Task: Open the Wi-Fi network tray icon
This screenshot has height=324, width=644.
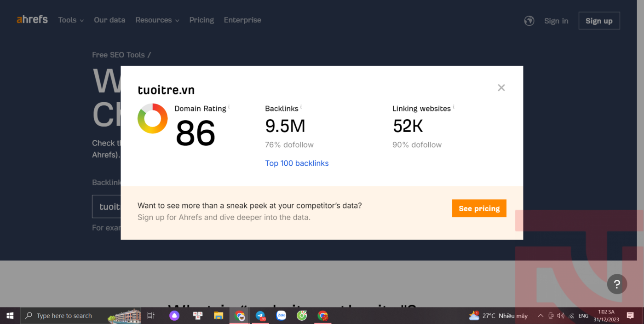Action: [x=571, y=316]
